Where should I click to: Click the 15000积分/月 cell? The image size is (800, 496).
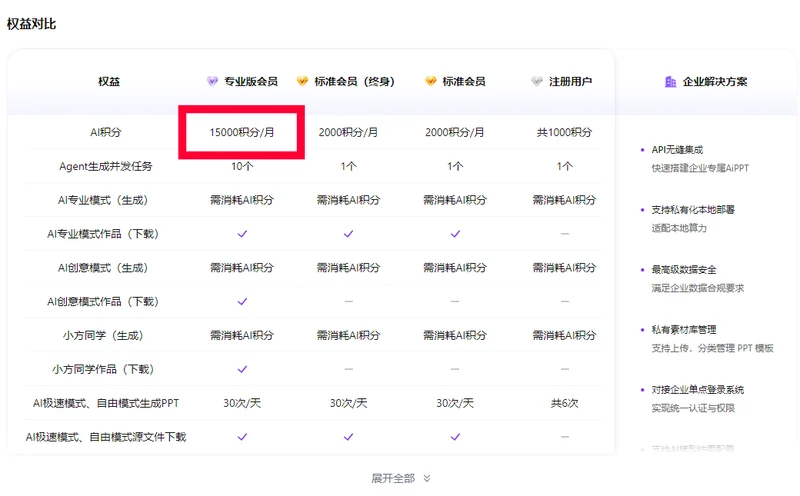pyautogui.click(x=242, y=132)
